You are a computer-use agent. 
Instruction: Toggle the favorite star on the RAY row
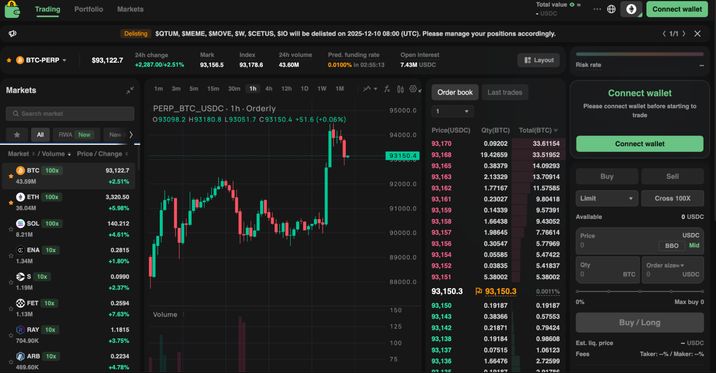11,335
